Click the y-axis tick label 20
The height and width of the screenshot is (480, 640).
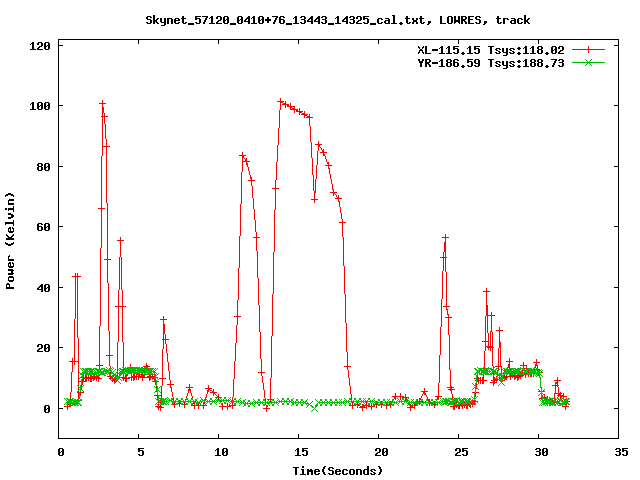pos(44,348)
